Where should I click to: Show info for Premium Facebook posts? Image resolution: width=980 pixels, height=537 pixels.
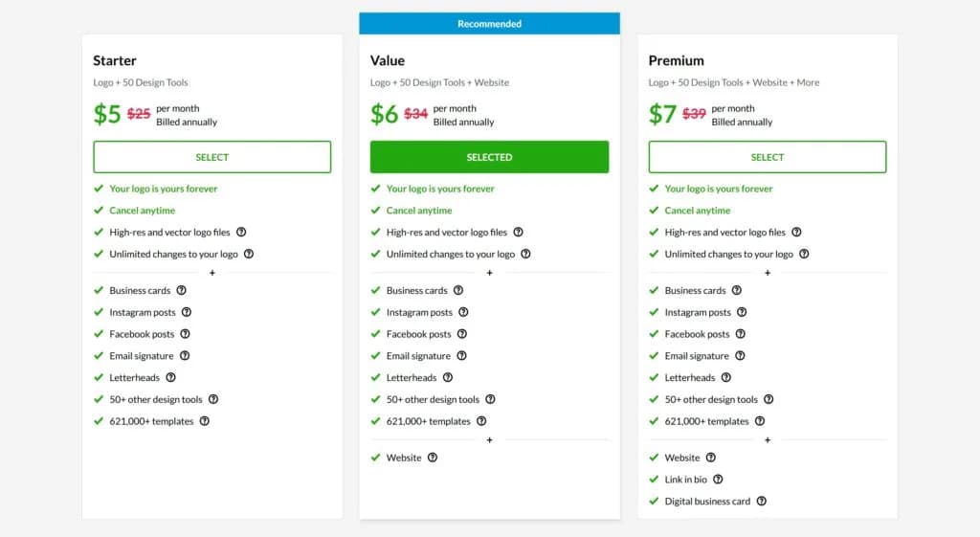pos(741,334)
